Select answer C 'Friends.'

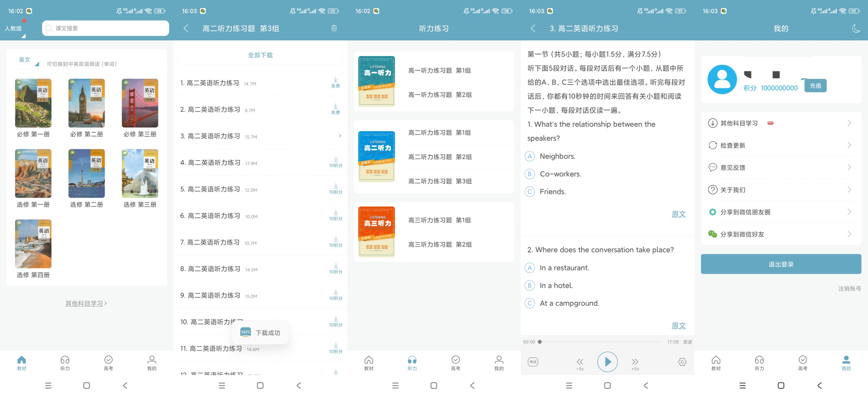[530, 191]
